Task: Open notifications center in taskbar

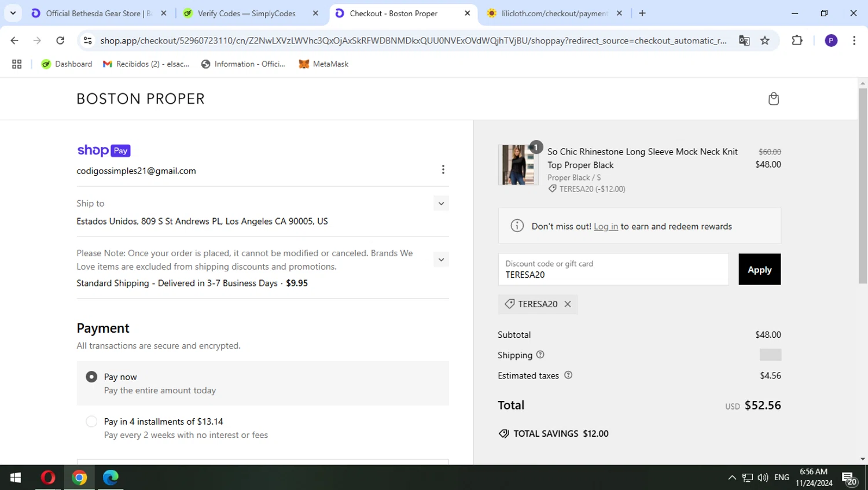Action: [849, 478]
